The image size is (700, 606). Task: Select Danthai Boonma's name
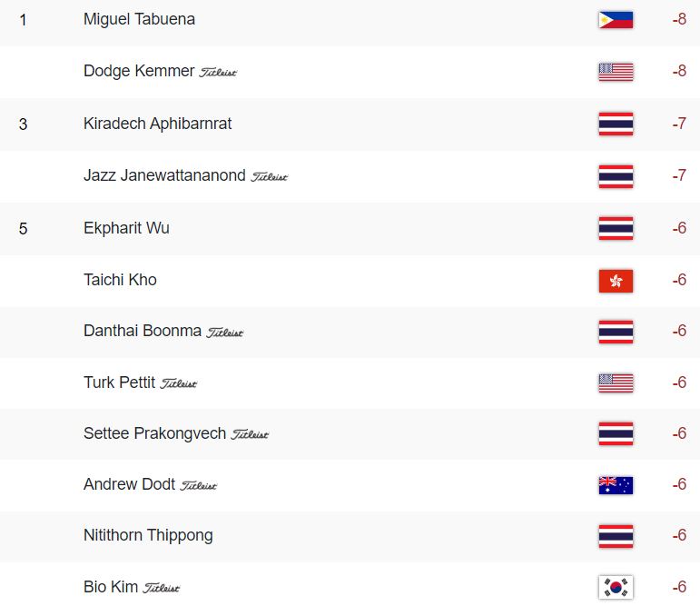(x=143, y=331)
